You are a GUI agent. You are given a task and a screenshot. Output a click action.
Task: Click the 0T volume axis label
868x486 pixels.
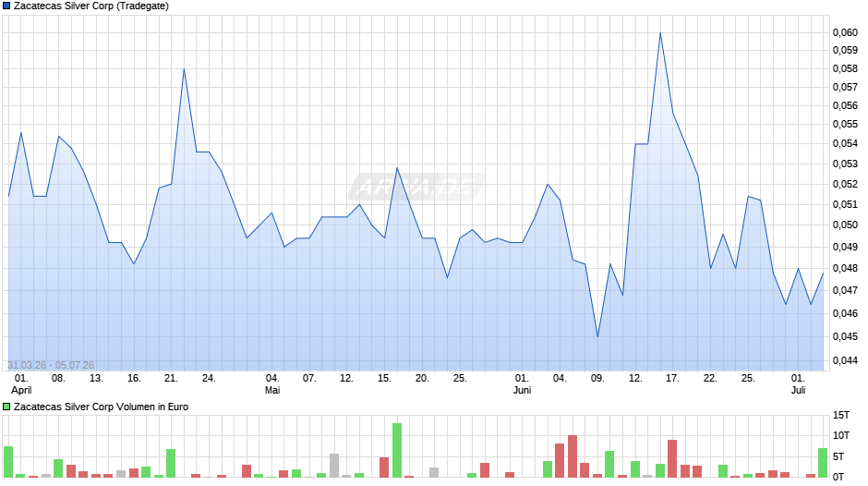pos(838,477)
